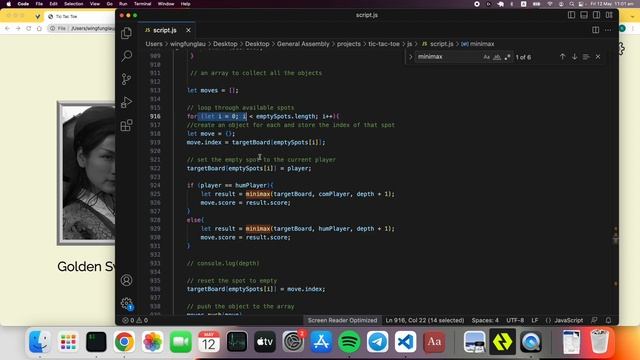
Task: Open Photos app from the dock
Action: click(152, 342)
